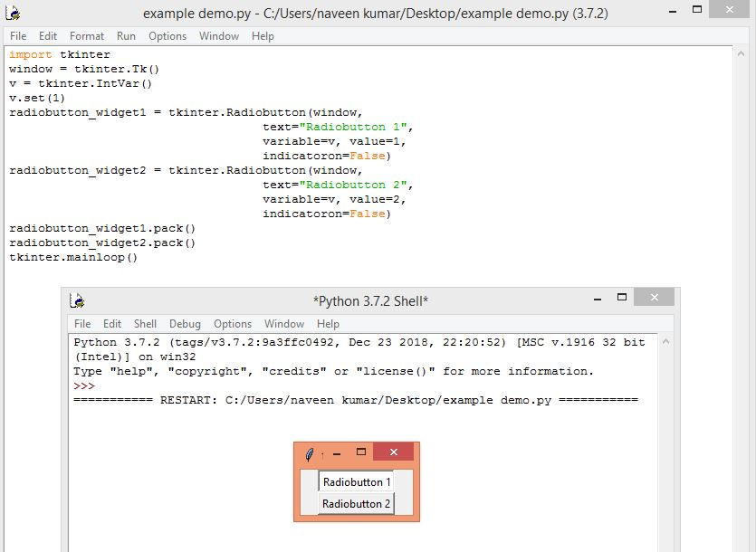Screen dimensions: 756x552
Task: Open the Edit menu in the Python Shell
Action: (112, 324)
